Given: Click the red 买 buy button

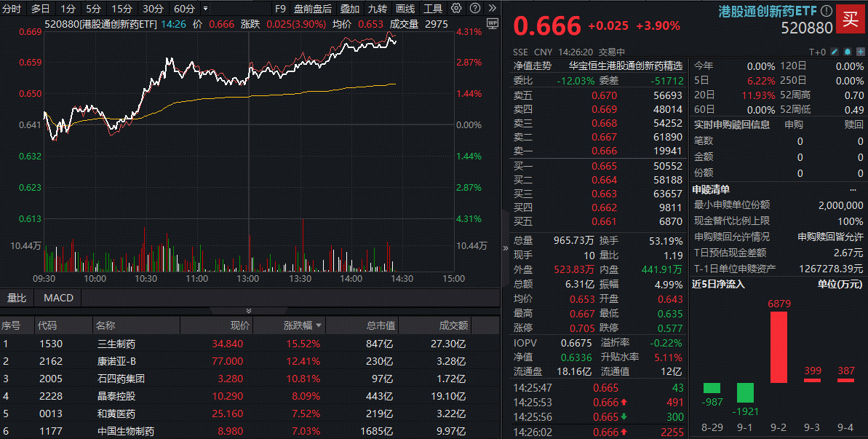Looking at the screenshot, I should click(850, 18).
